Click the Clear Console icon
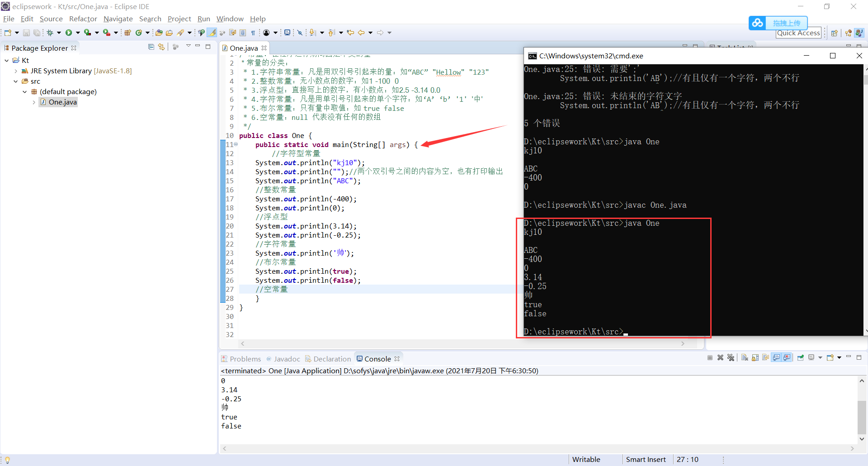Viewport: 868px width, 466px height. [x=745, y=358]
